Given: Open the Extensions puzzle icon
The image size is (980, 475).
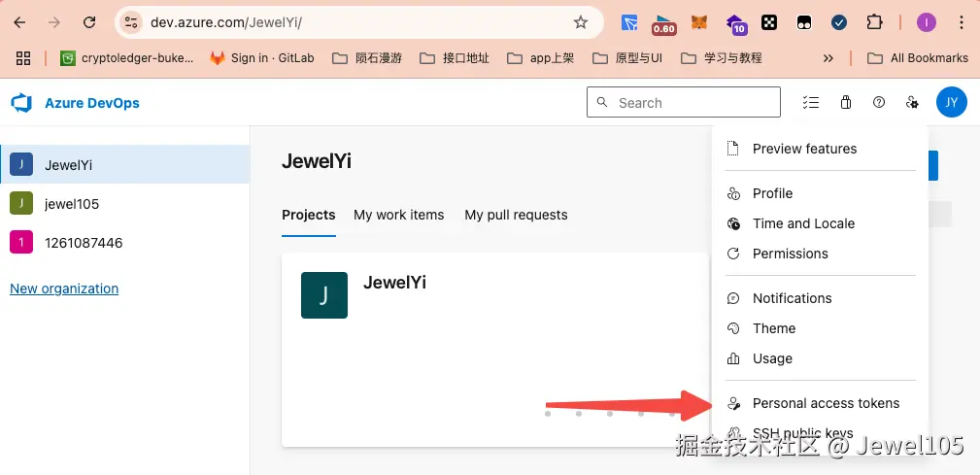Looking at the screenshot, I should pos(874,23).
